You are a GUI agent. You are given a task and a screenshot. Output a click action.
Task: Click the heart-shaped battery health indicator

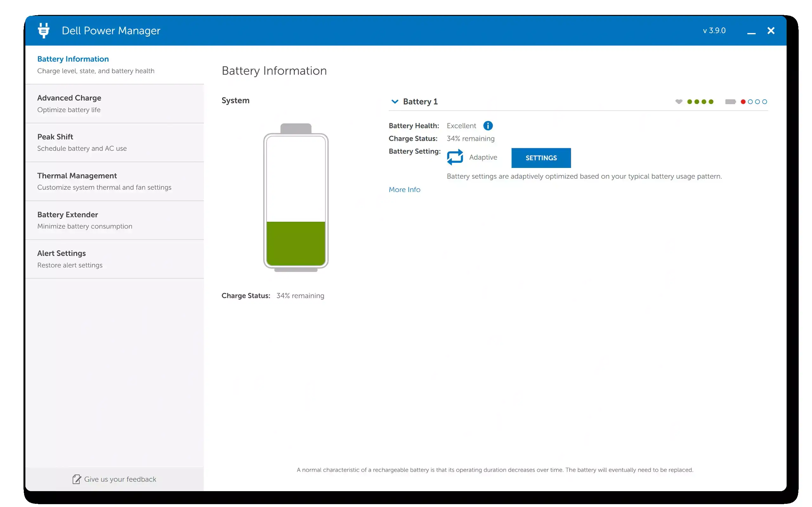679,102
